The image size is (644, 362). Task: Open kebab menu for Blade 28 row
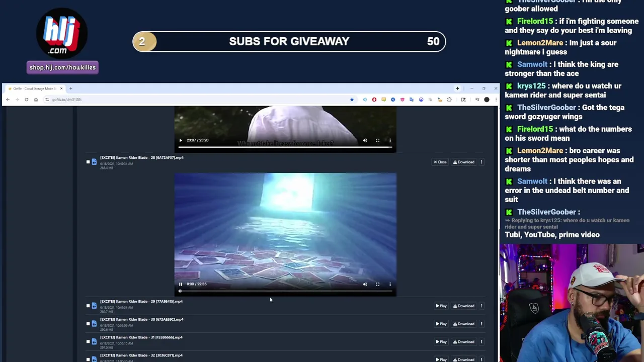pos(481,162)
